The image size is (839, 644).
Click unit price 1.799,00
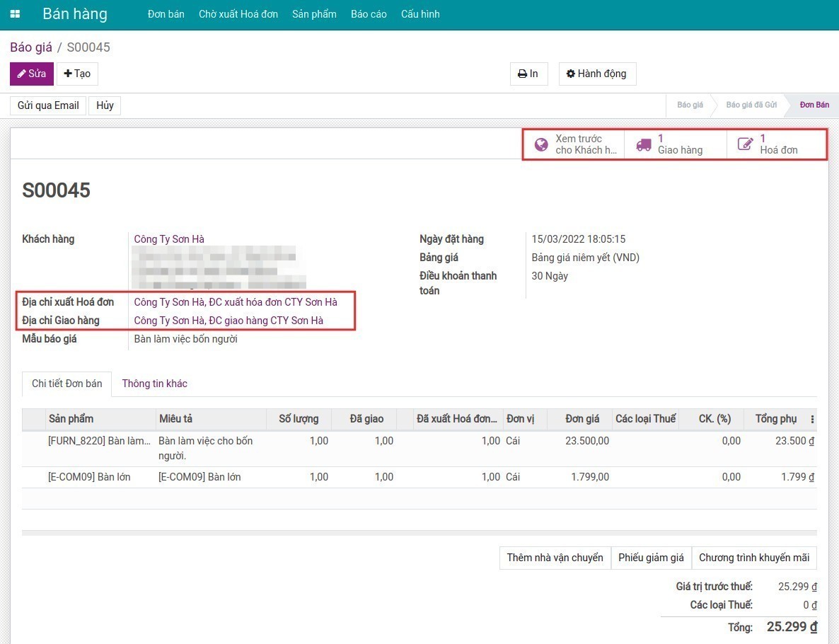(590, 477)
